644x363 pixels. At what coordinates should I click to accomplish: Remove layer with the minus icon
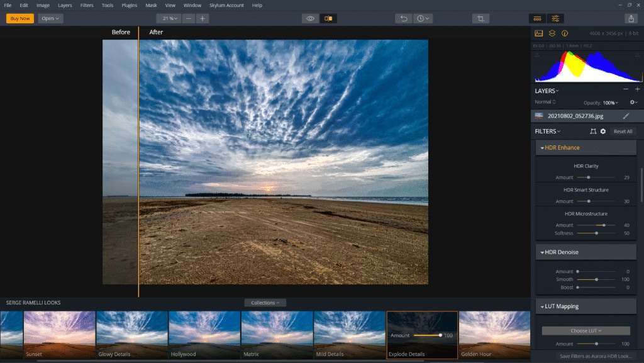point(626,89)
